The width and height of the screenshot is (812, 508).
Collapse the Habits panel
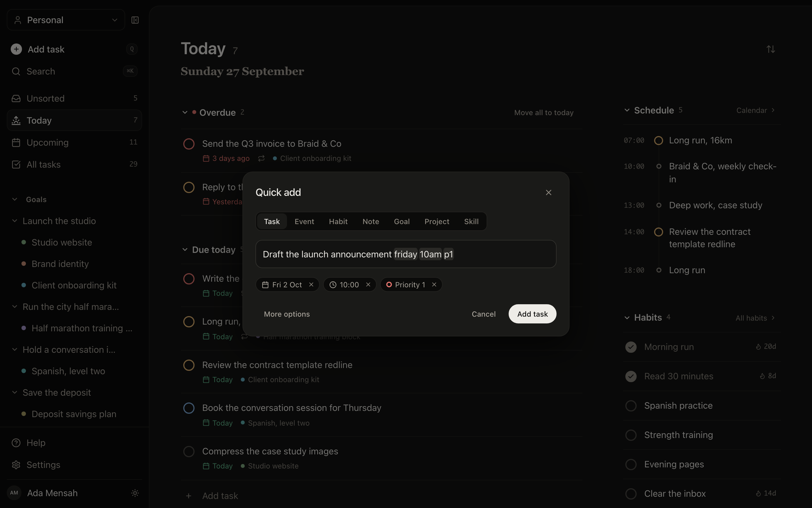pos(627,317)
